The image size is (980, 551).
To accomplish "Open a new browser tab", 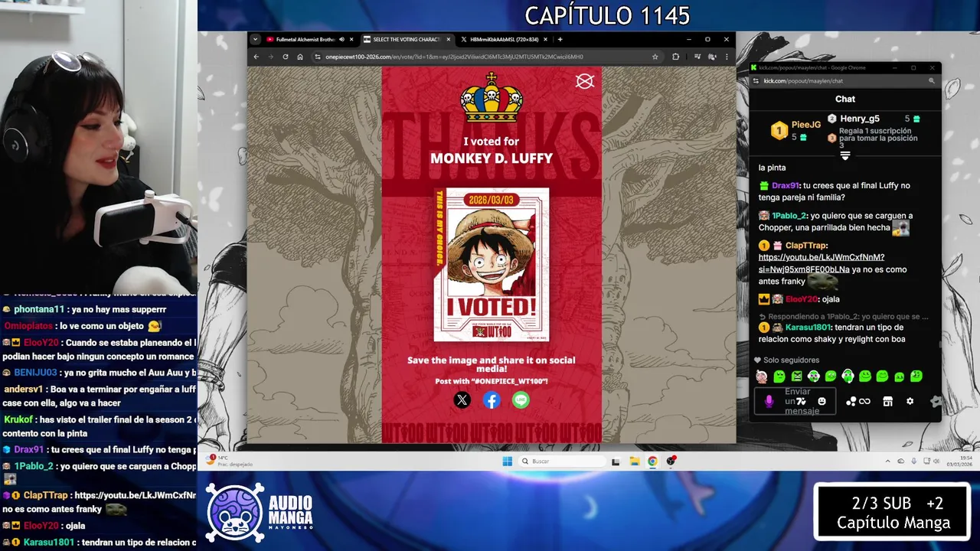I will (560, 39).
